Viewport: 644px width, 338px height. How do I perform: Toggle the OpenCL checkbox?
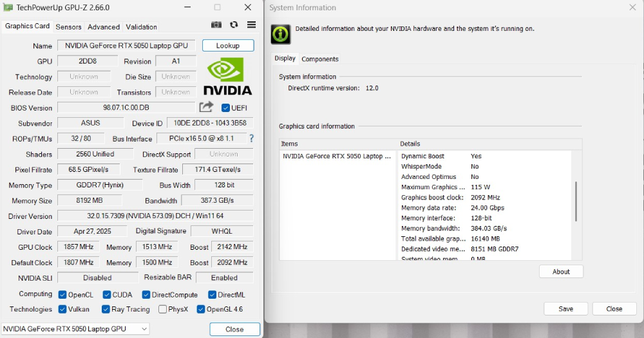click(62, 295)
